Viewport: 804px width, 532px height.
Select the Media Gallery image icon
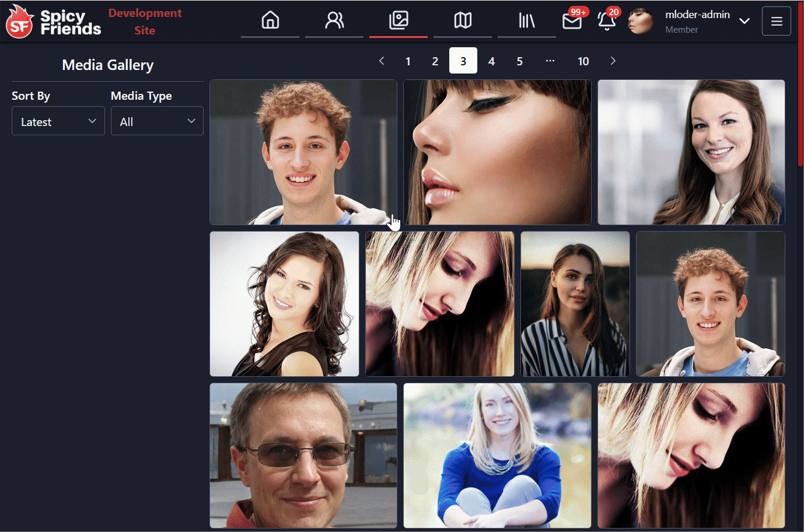point(398,21)
